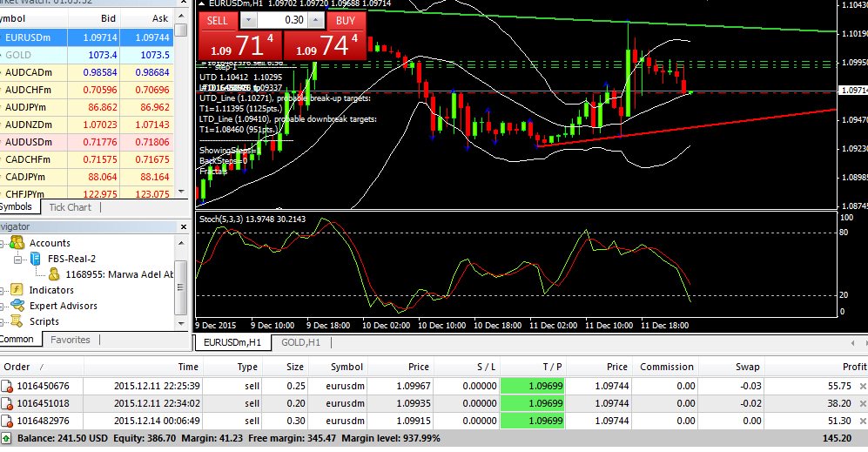Viewport: 868px width, 452px height.
Task: Click order icon for 1016451018
Action: [x=7, y=403]
